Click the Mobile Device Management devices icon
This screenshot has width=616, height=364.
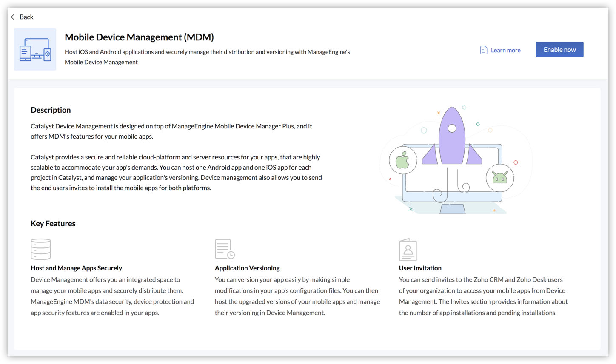[35, 49]
